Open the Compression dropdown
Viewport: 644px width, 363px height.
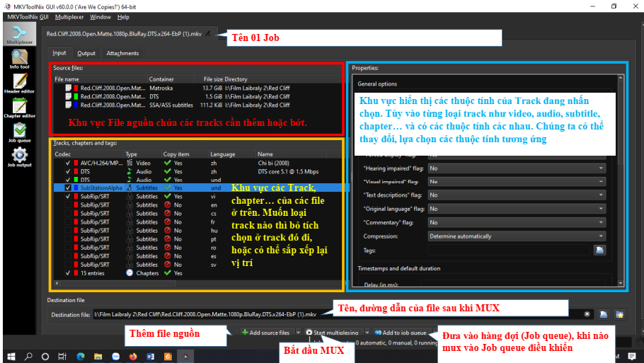[x=517, y=236]
